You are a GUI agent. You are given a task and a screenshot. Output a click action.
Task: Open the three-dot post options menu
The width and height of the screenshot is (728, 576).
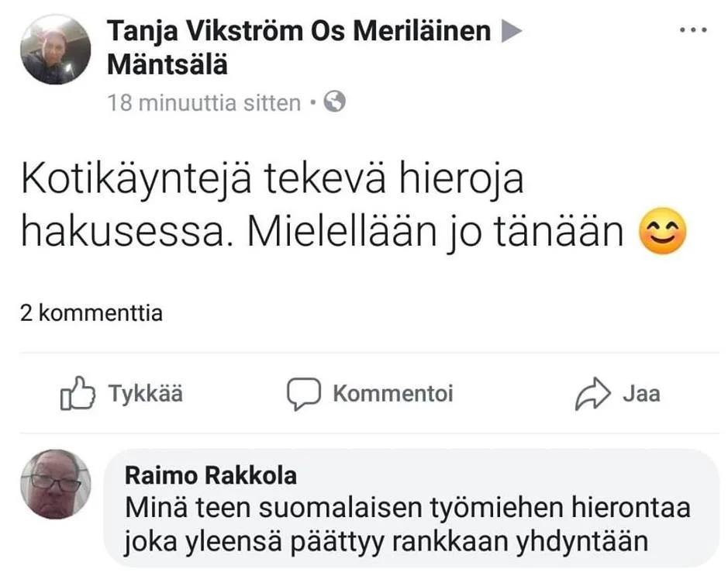tap(692, 29)
